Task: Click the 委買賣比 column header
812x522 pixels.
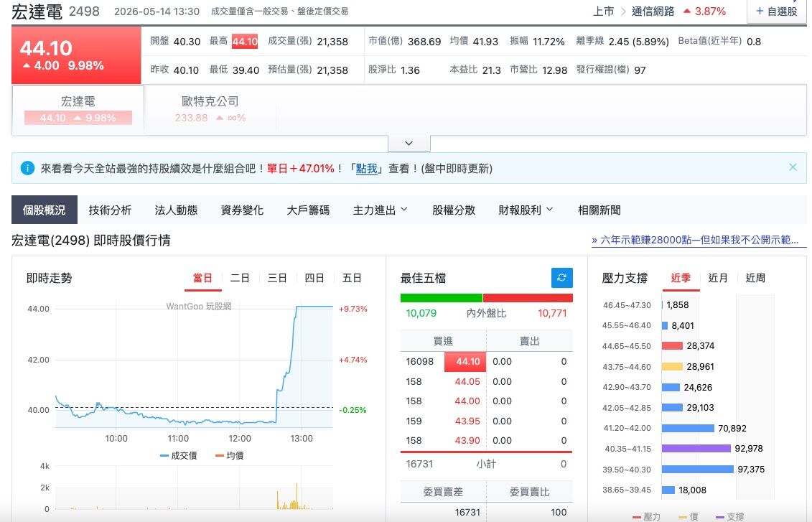Action: click(529, 492)
